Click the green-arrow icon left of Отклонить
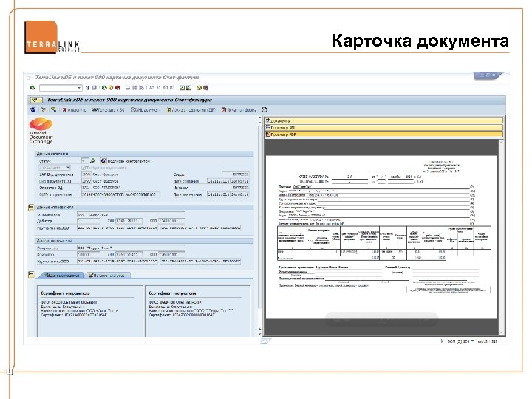Image resolution: width=532 pixels, height=399 pixels. point(53,110)
